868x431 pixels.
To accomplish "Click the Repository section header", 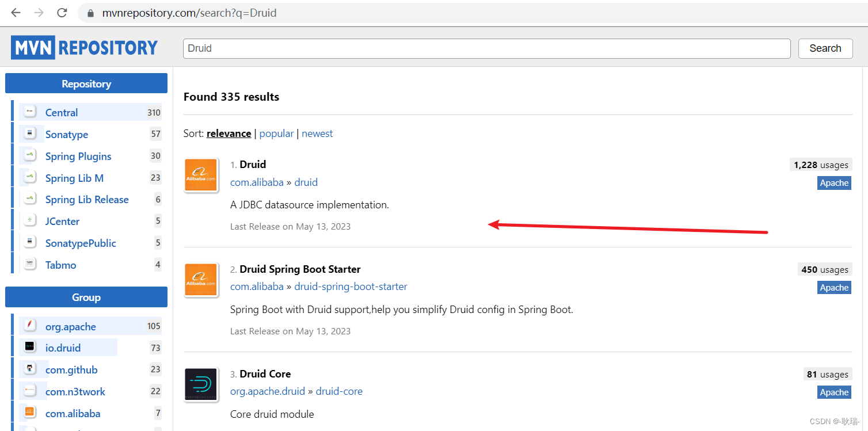I will pos(86,83).
